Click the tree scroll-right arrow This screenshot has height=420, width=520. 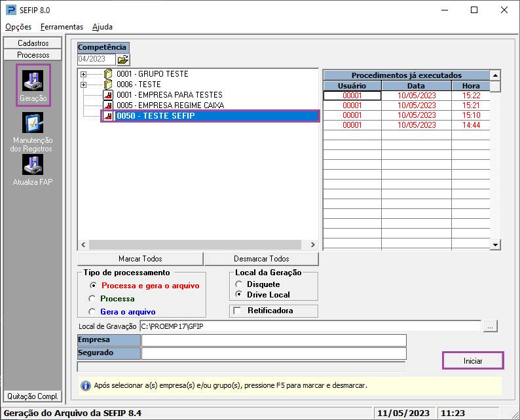[x=313, y=245]
